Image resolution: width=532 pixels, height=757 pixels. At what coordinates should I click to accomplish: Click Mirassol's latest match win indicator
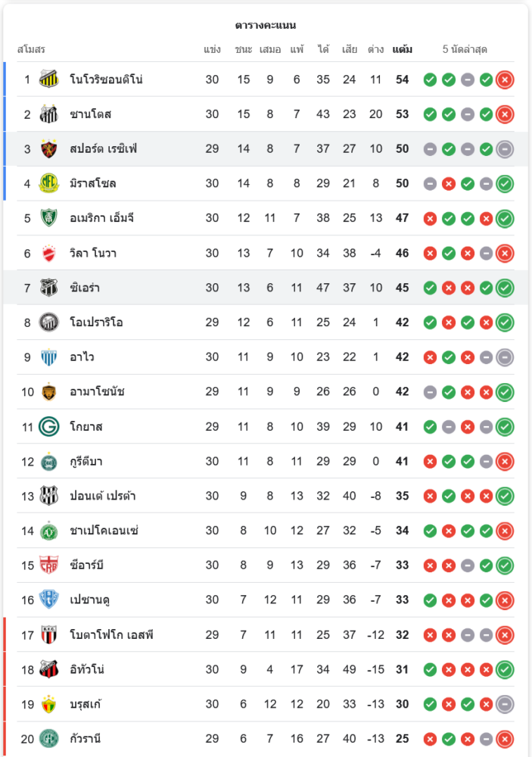[x=505, y=183]
